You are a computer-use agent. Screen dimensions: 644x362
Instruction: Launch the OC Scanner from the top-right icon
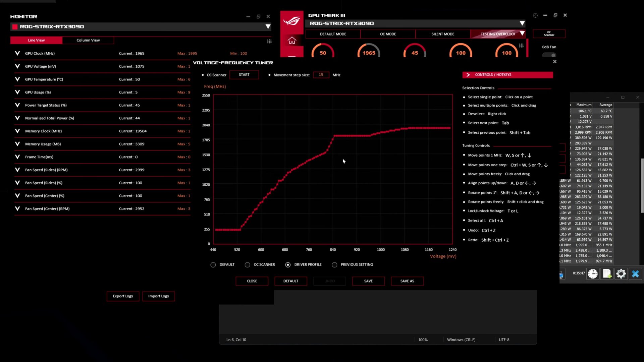pos(549,34)
